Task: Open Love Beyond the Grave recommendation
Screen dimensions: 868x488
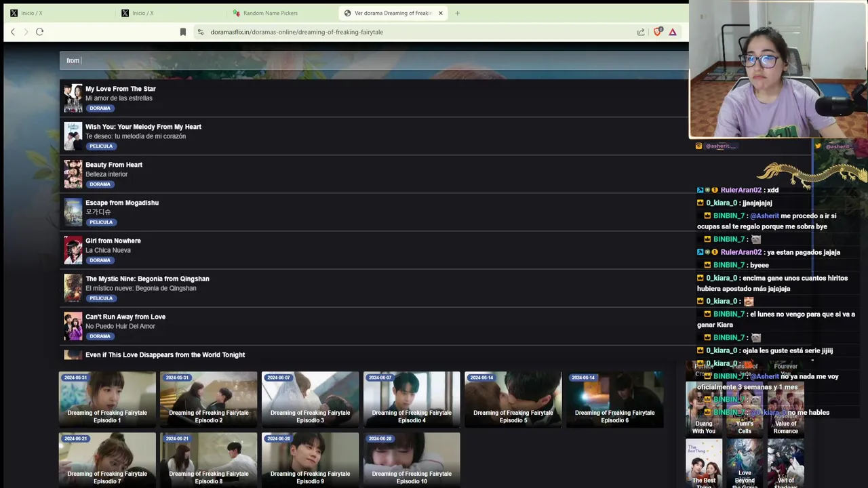Action: click(x=745, y=464)
